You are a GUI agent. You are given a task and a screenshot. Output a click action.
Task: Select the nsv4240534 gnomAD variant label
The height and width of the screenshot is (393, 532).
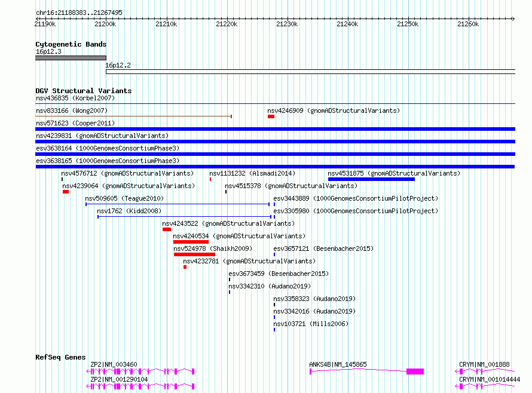point(239,236)
